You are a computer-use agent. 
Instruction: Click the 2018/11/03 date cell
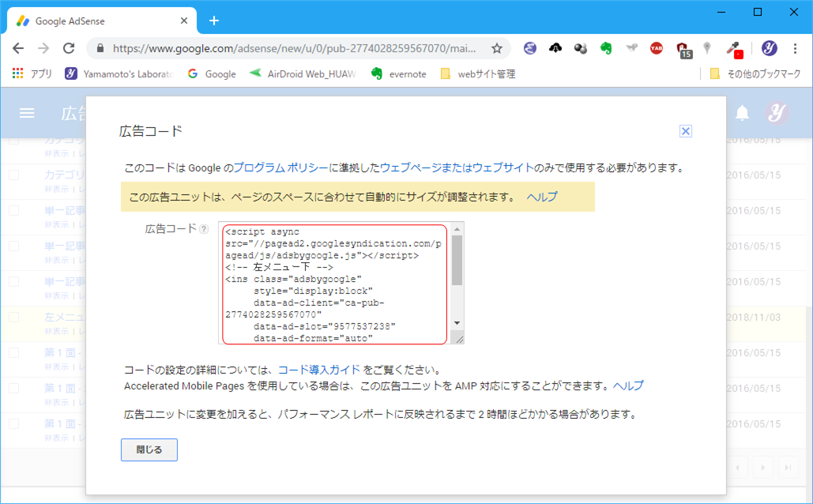click(x=754, y=318)
